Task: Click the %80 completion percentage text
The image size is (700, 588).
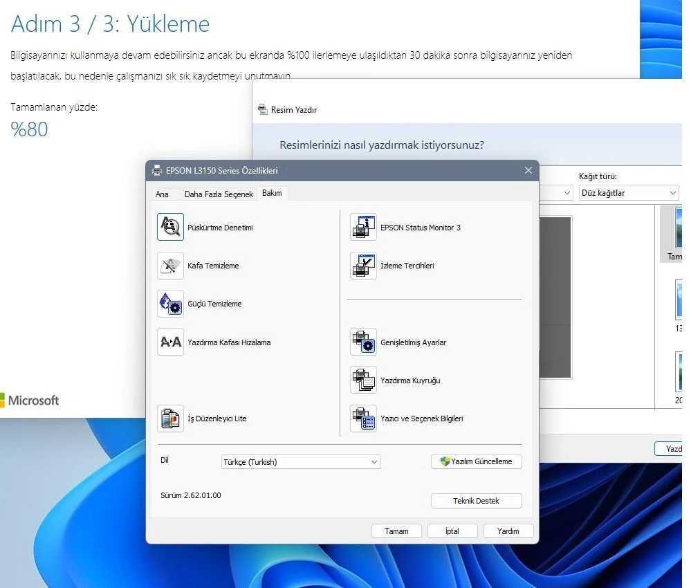Action: pos(29,129)
